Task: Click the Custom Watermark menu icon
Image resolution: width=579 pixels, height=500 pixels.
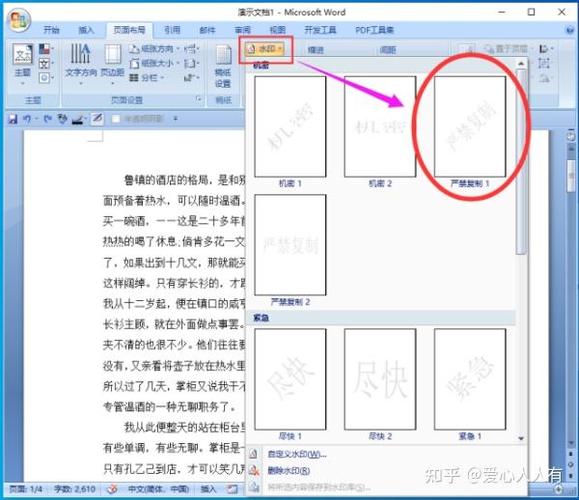Action: tap(254, 454)
